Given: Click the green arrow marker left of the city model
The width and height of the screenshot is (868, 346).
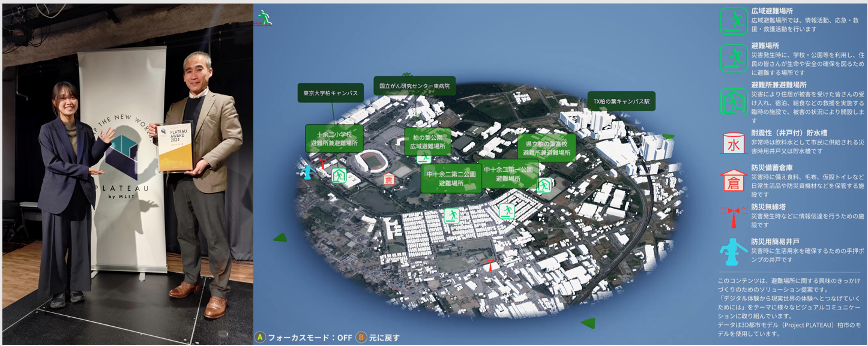Looking at the screenshot, I should pos(280,237).
